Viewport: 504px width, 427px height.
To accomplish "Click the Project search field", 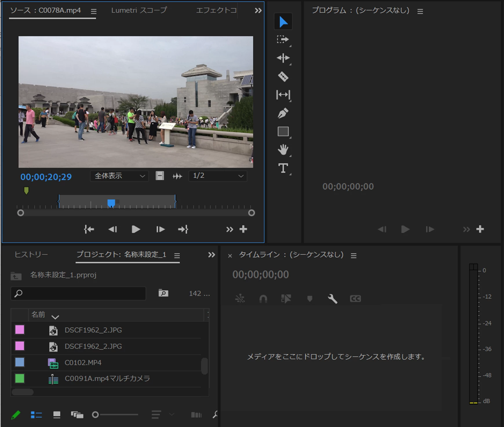I will coord(78,293).
